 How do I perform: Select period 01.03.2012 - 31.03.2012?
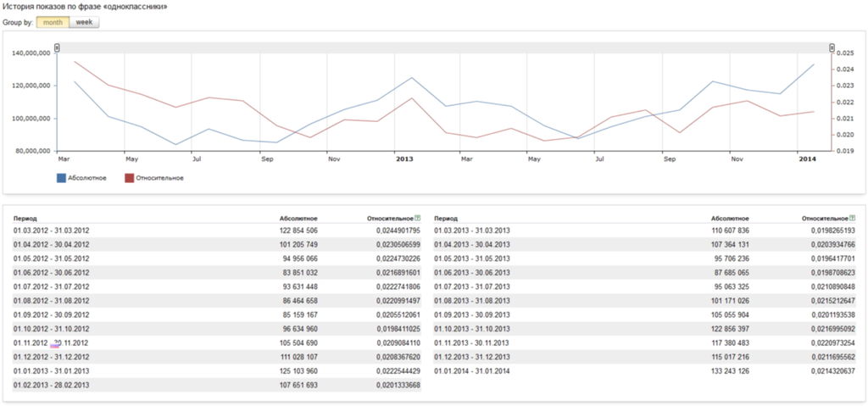[52, 231]
